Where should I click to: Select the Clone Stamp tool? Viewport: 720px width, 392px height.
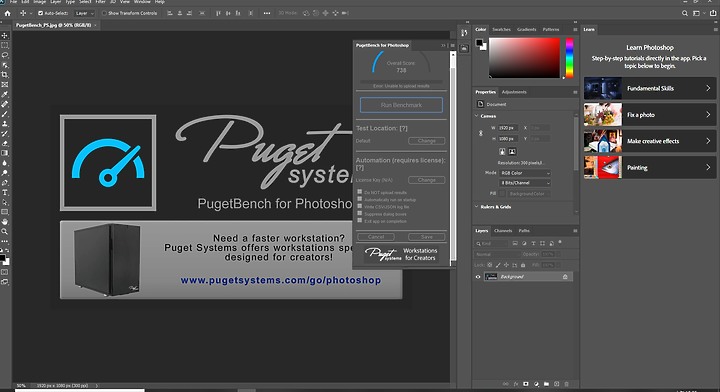click(5, 123)
